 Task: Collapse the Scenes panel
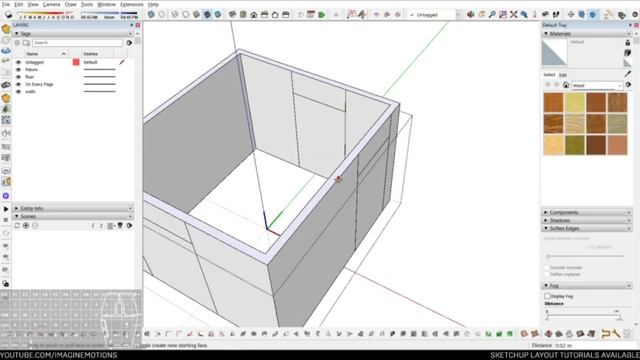tap(17, 216)
